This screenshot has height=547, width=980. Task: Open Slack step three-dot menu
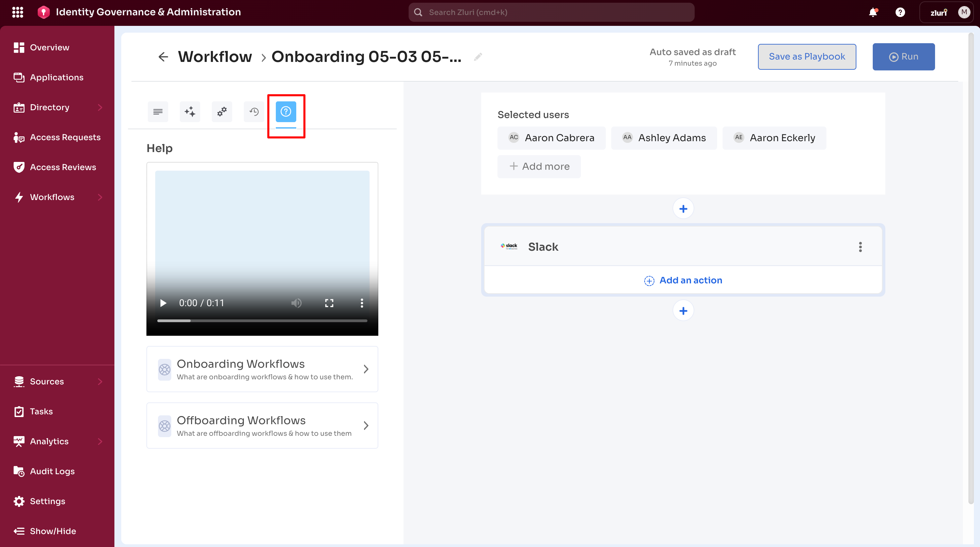pos(860,247)
